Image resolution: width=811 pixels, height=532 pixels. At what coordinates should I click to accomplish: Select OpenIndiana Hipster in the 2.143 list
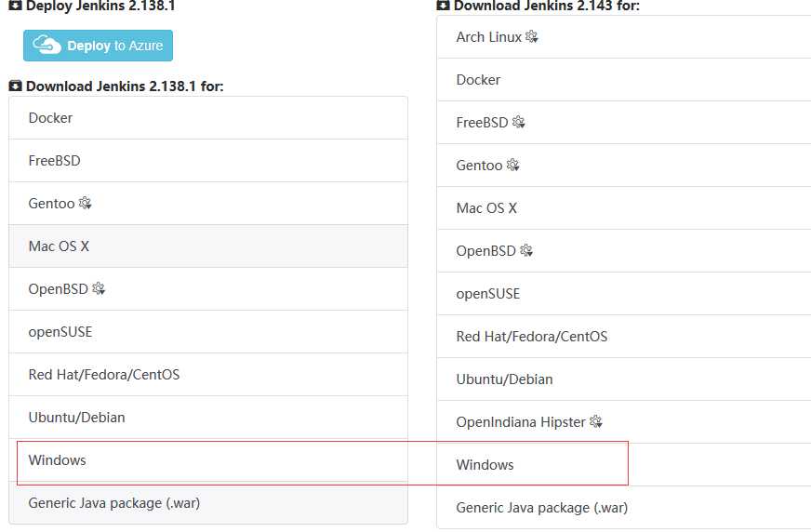(x=624, y=422)
